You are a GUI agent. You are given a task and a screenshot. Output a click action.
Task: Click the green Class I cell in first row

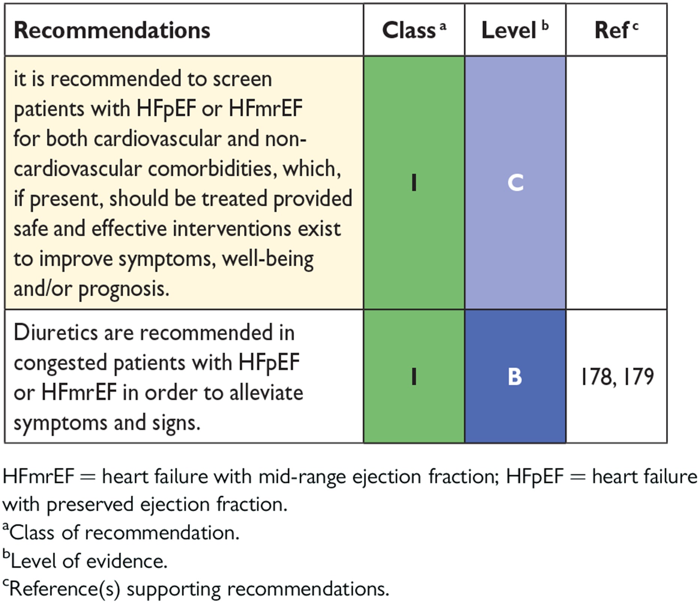click(x=414, y=183)
